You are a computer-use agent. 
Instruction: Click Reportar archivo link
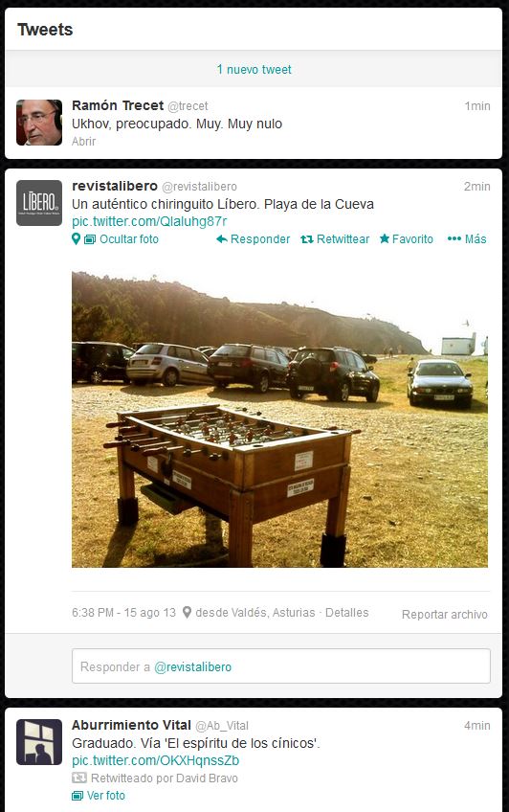pyautogui.click(x=445, y=614)
